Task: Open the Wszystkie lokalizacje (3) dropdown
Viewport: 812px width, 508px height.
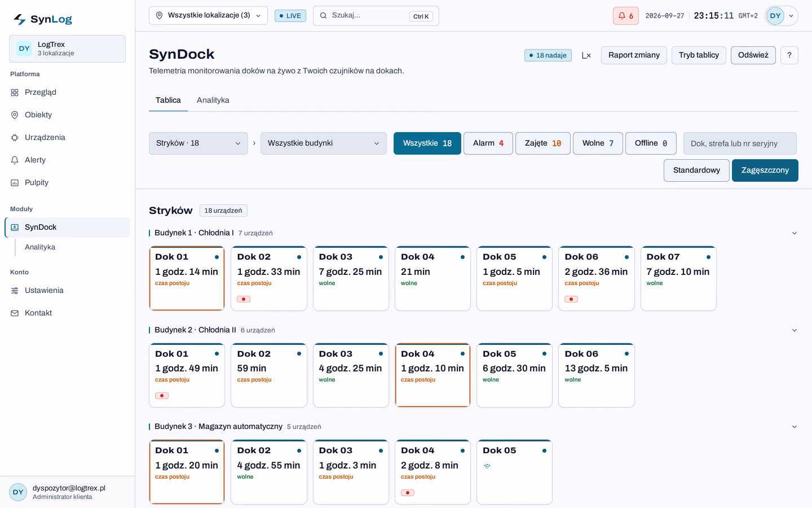Action: point(208,16)
